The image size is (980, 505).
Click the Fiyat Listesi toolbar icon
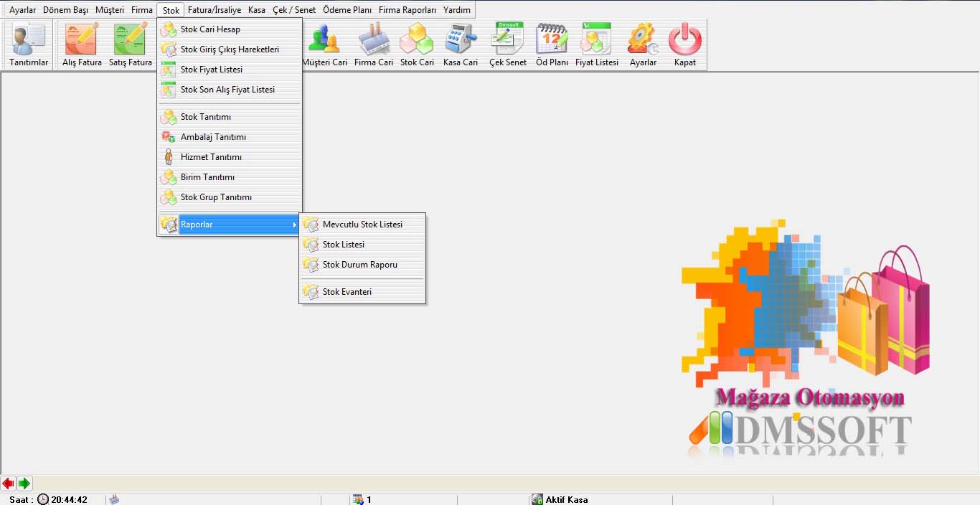pyautogui.click(x=596, y=44)
